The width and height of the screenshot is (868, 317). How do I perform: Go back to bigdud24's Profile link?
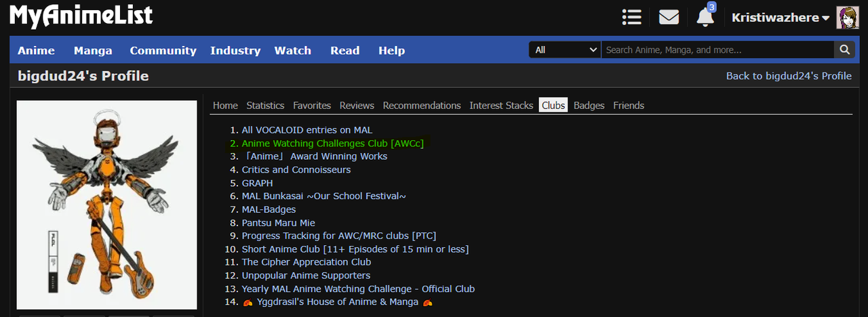(789, 76)
